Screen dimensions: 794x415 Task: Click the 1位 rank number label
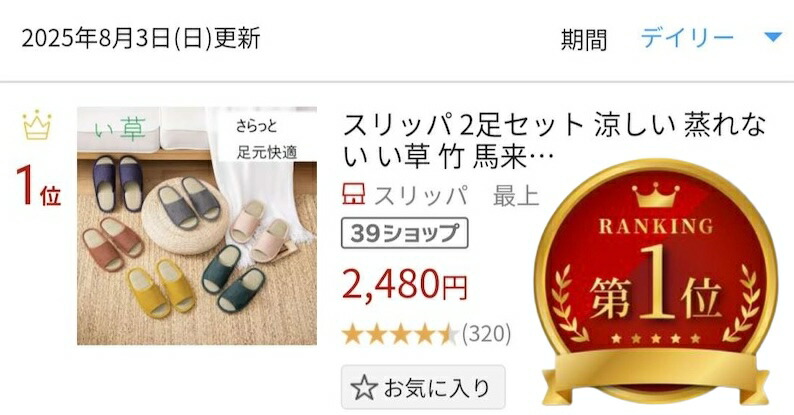tap(38, 186)
